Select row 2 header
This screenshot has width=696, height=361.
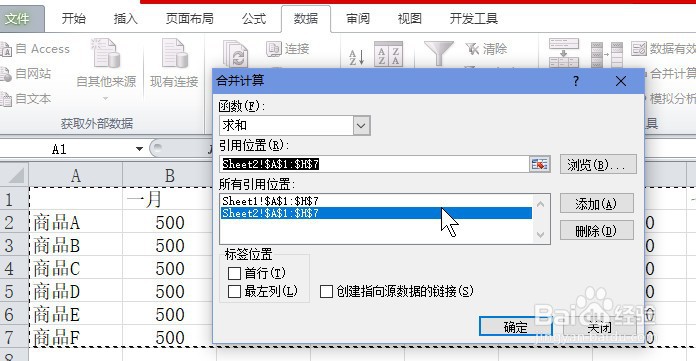point(14,222)
